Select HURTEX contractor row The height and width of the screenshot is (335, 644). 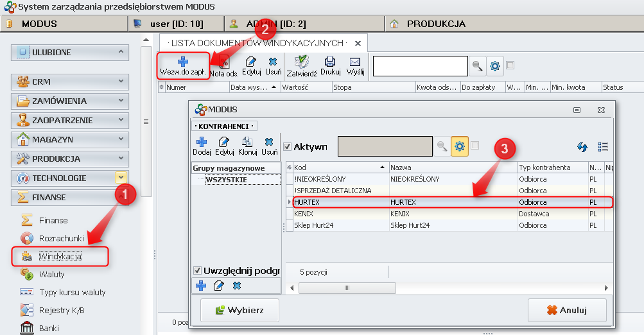click(453, 202)
